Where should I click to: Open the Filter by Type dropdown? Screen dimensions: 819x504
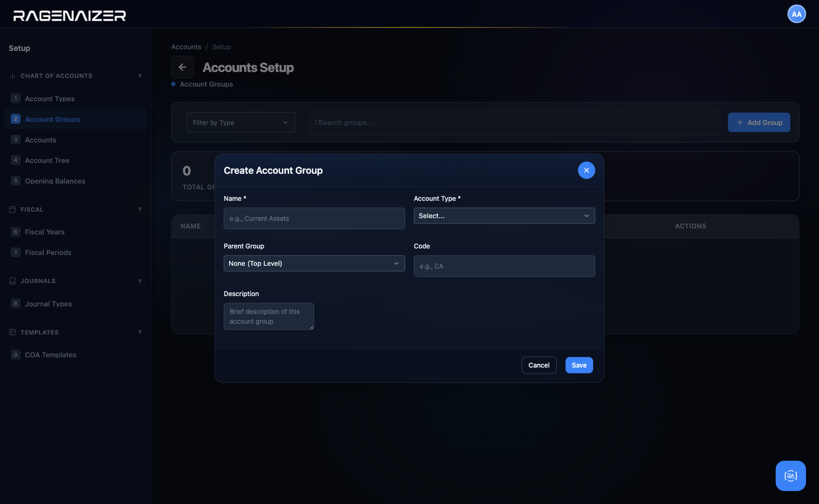coord(241,122)
